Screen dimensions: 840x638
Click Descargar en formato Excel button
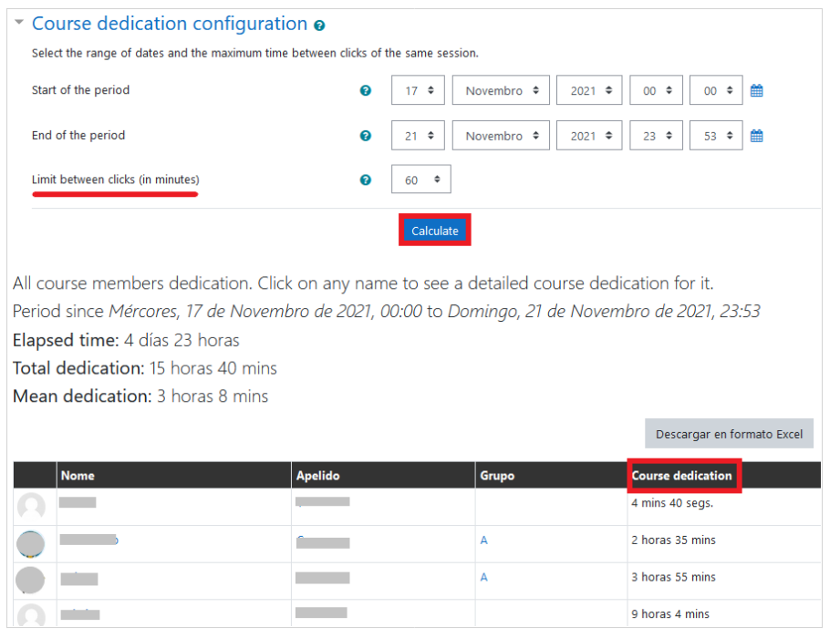(x=729, y=434)
